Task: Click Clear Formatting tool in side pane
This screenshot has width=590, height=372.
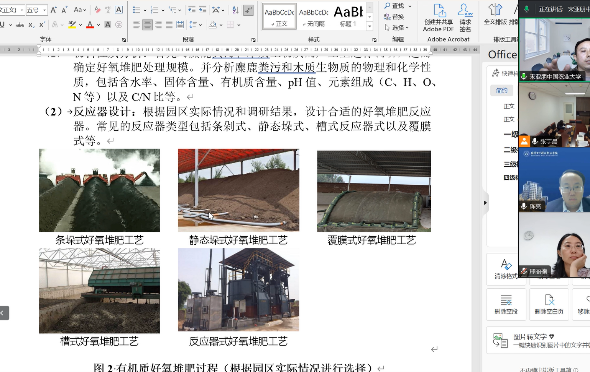Action: click(506, 269)
